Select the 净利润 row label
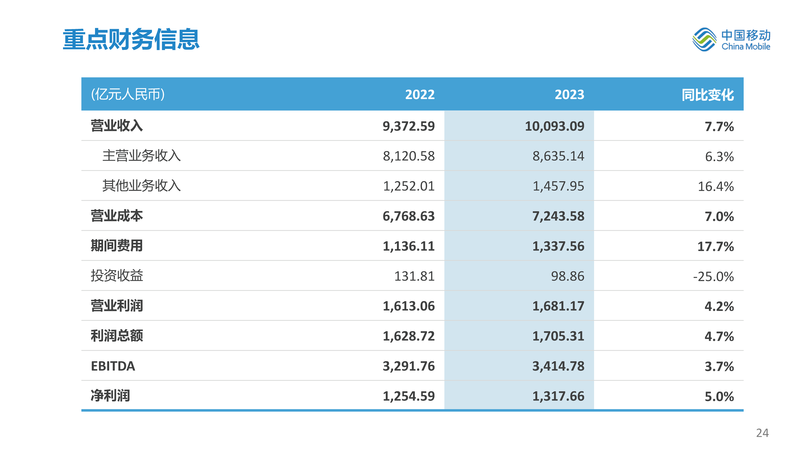 pos(110,396)
